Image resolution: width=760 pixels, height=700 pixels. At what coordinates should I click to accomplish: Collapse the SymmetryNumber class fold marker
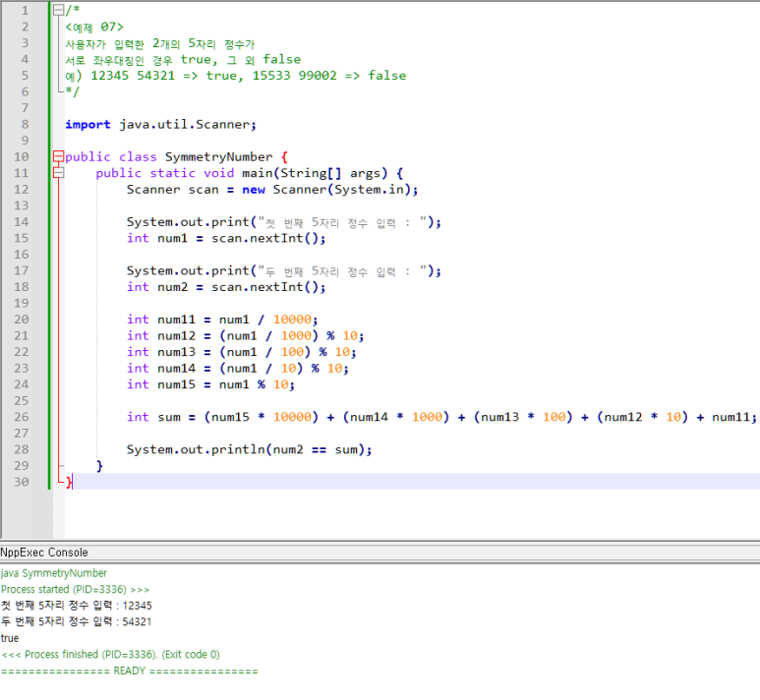58,156
